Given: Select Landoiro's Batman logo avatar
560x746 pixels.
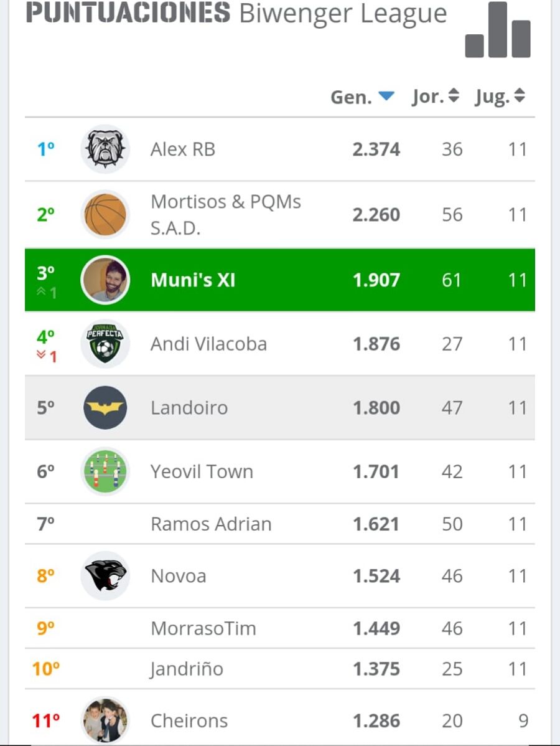Looking at the screenshot, I should [105, 408].
